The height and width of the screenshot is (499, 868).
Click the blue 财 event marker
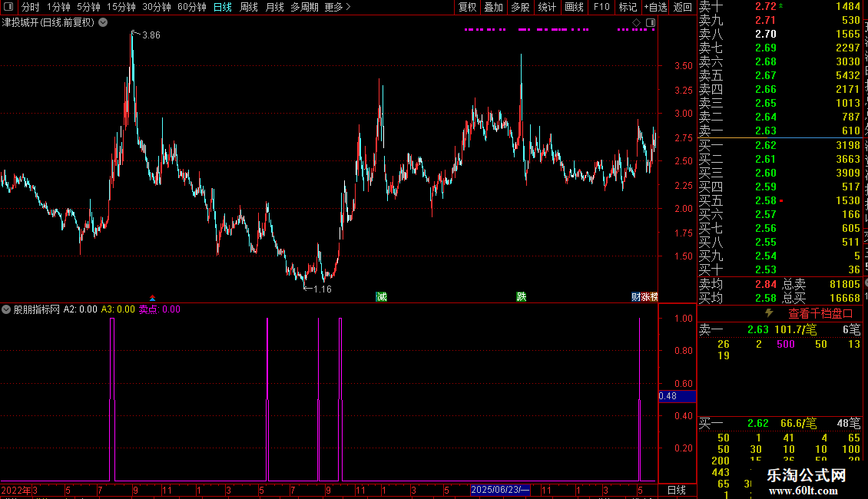pyautogui.click(x=635, y=297)
